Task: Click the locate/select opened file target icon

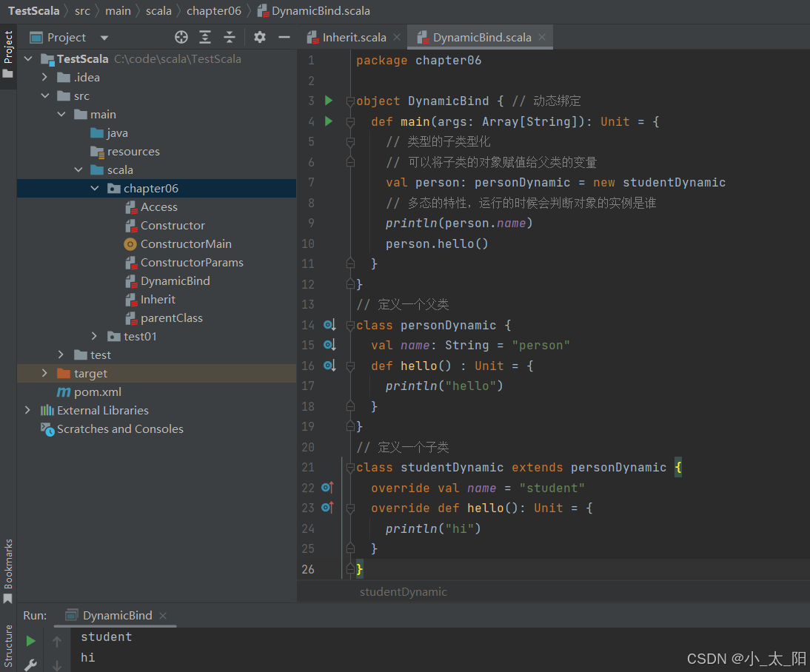Action: click(x=181, y=37)
